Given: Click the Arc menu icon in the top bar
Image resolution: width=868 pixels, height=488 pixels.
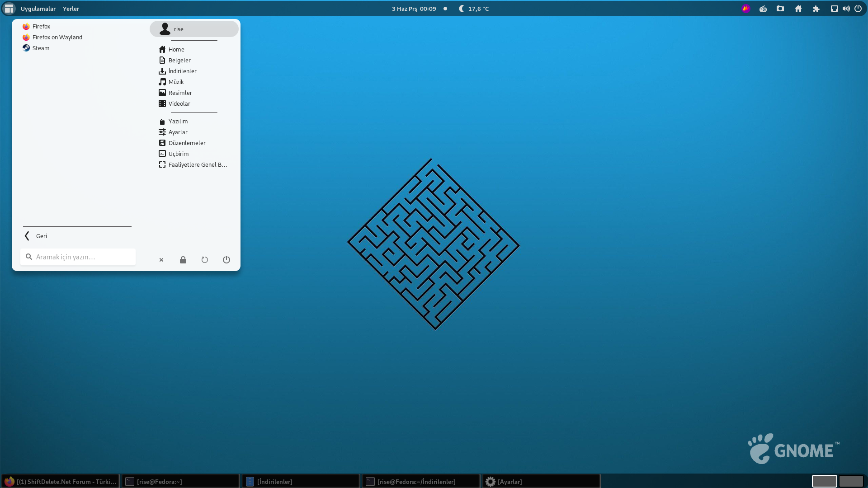Looking at the screenshot, I should click(x=9, y=9).
